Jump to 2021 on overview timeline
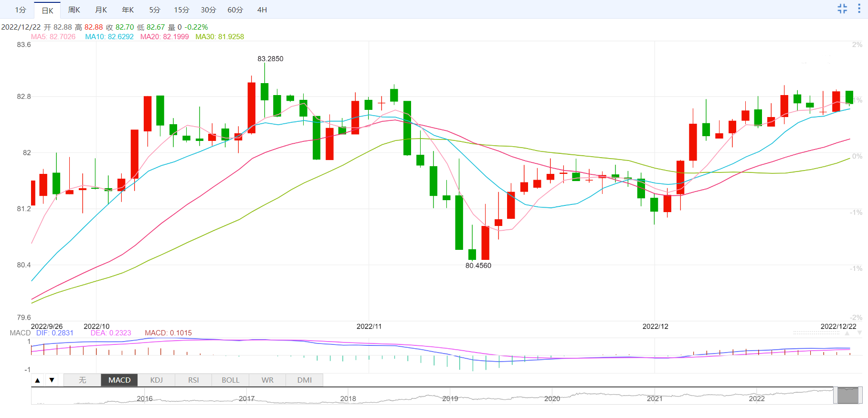868x418 pixels. (655, 398)
